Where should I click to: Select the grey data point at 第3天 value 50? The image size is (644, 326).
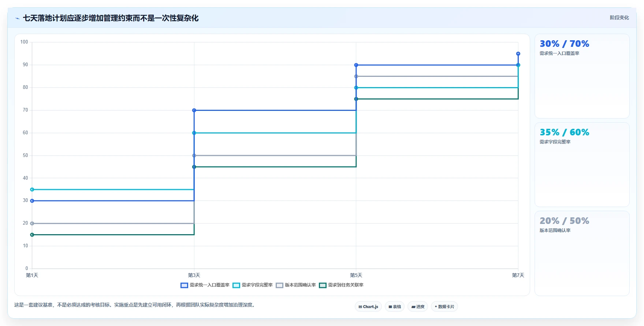194,155
